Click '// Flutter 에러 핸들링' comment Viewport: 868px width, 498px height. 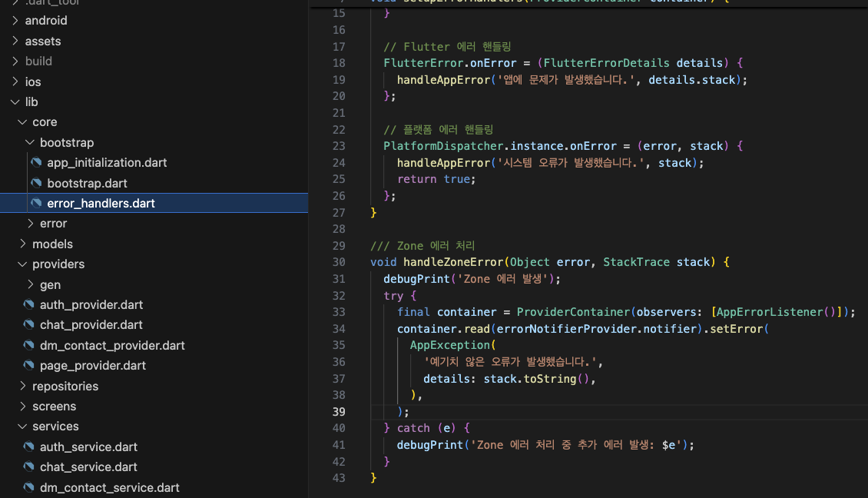tap(447, 47)
